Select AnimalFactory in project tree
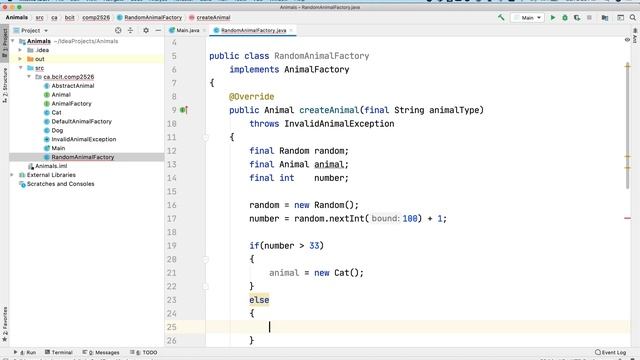The width and height of the screenshot is (640, 360). click(x=68, y=104)
